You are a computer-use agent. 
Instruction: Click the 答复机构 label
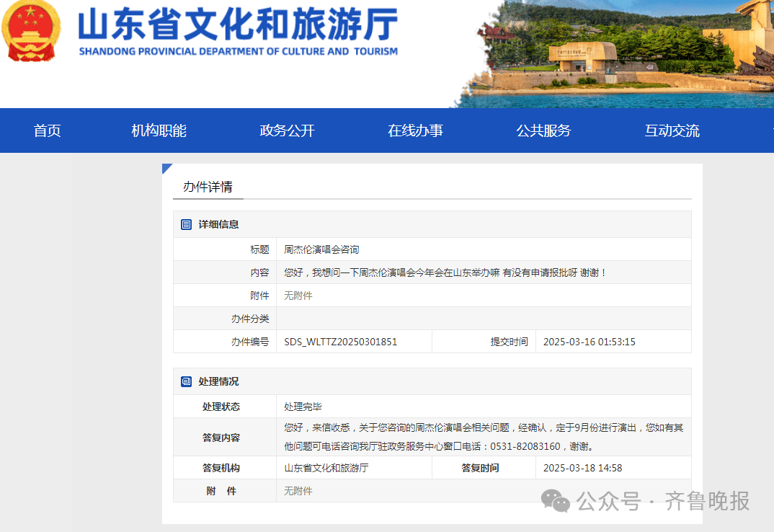(221, 468)
